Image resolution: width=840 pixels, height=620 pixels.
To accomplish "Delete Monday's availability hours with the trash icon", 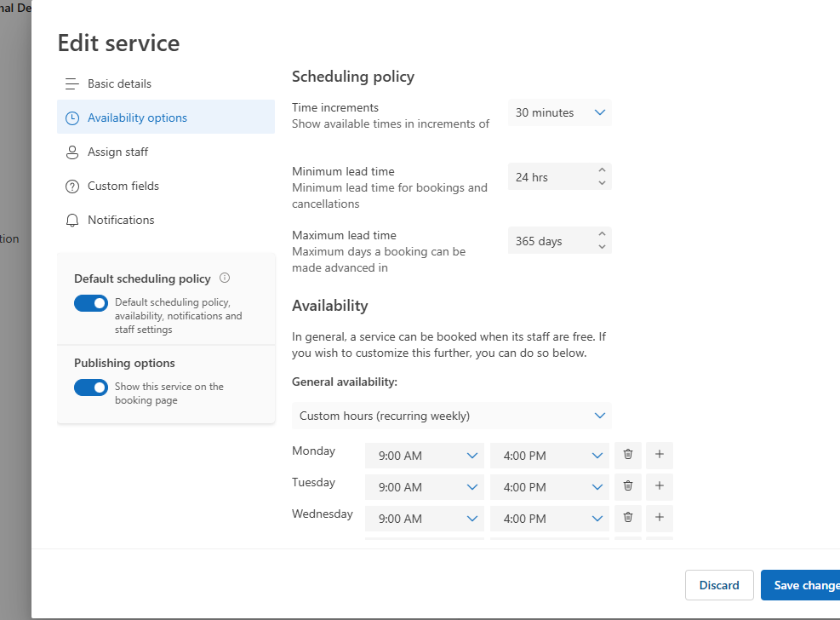I will pyautogui.click(x=628, y=455).
